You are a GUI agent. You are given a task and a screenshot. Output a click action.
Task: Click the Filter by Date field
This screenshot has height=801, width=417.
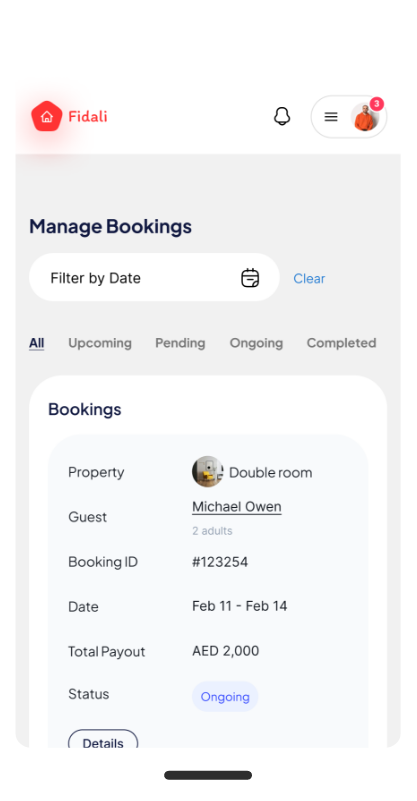(154, 277)
